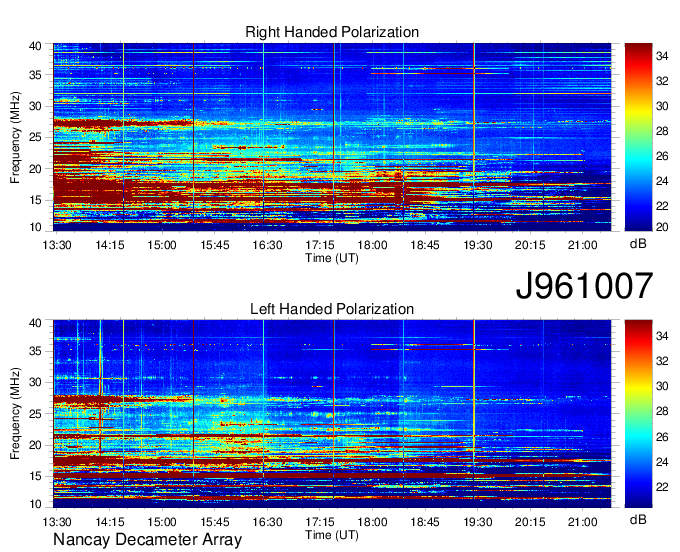680x552 pixels.
Task: Click the 15:00 tick on top plot
Action: pos(162,245)
